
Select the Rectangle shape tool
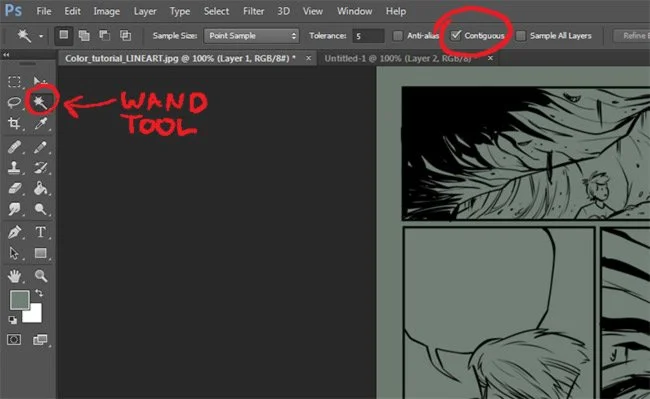click(40, 253)
